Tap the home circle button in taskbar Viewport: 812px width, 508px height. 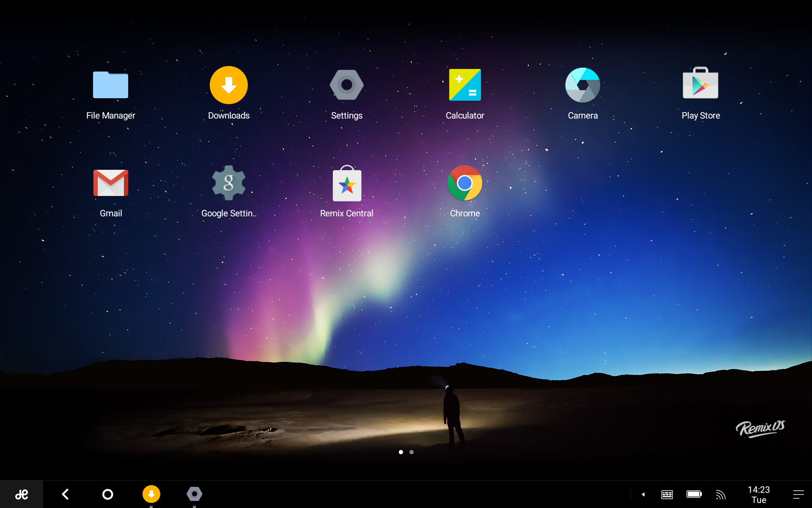pyautogui.click(x=108, y=494)
